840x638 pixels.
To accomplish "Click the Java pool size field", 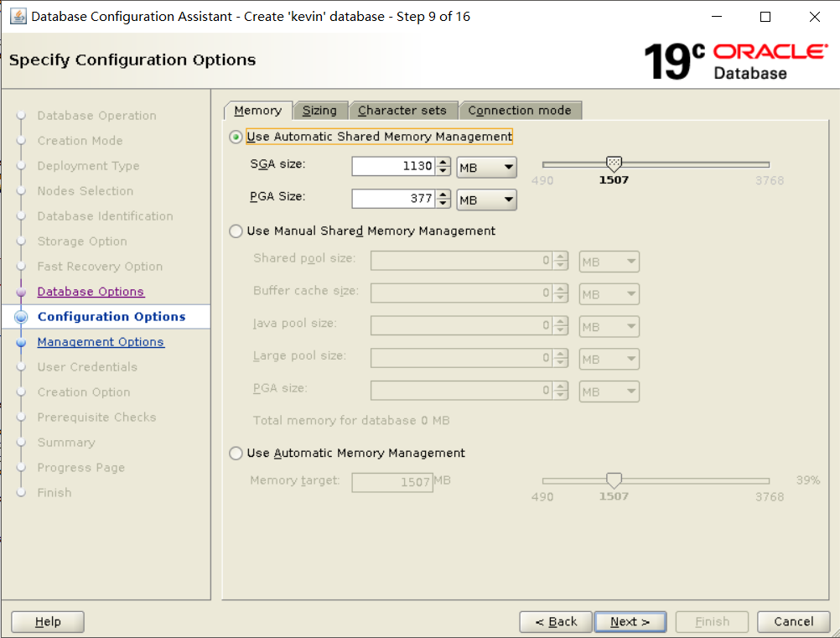I will pos(462,325).
